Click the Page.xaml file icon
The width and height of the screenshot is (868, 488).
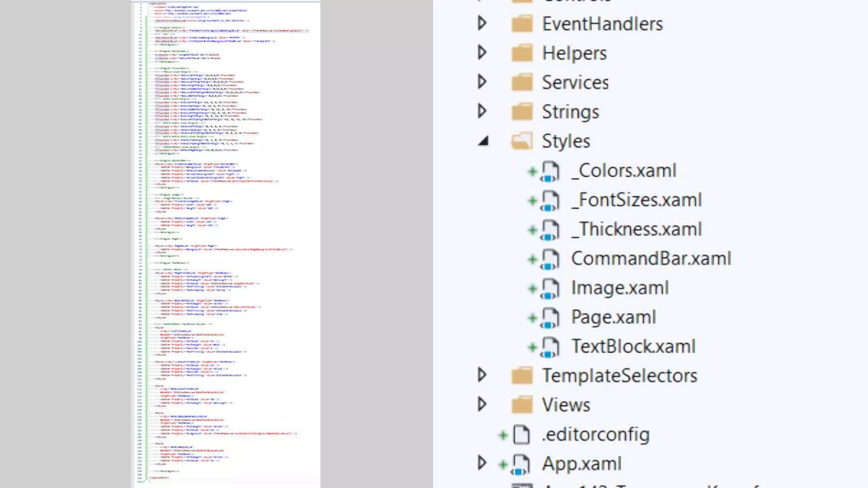click(550, 318)
